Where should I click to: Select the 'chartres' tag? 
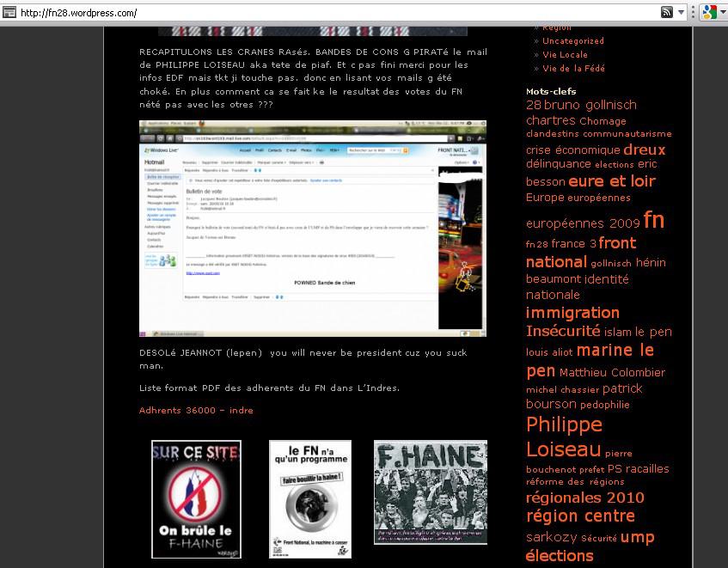(550, 120)
